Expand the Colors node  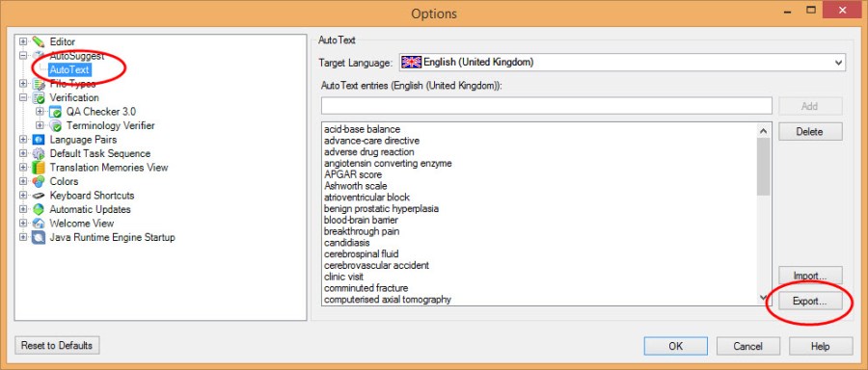(x=23, y=181)
